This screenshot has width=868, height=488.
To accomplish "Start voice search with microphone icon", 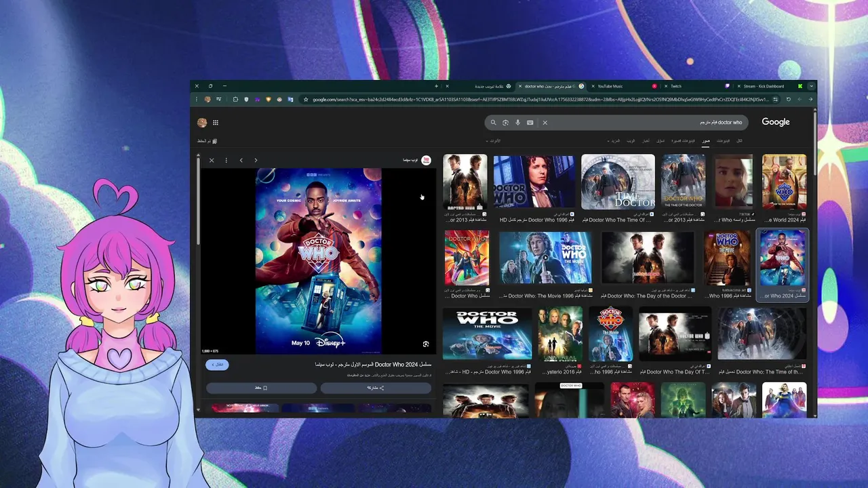I will pyautogui.click(x=517, y=123).
